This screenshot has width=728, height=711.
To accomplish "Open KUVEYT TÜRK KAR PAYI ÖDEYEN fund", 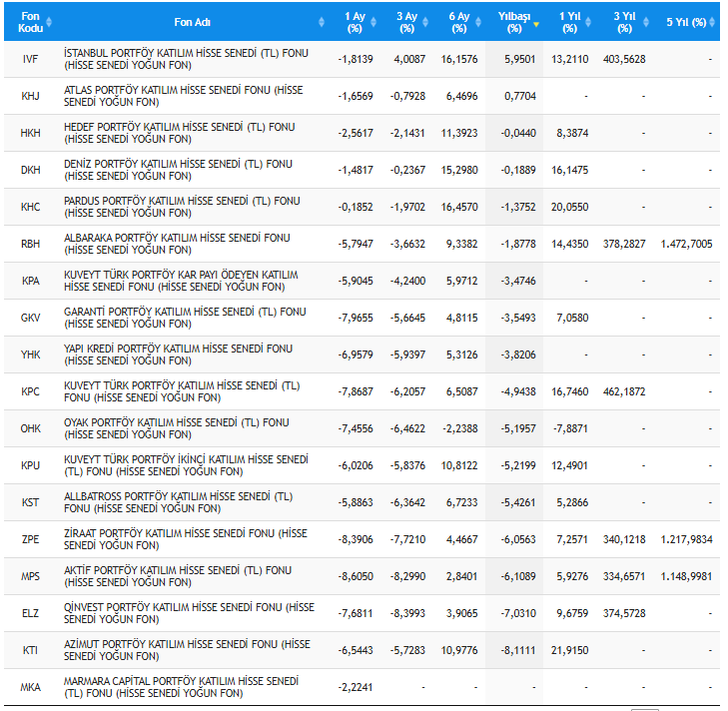I will tap(181, 281).
